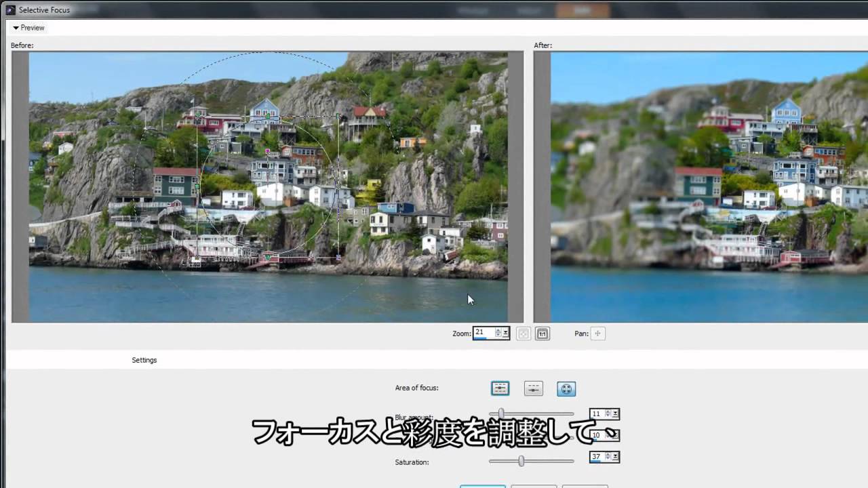Click the Saturation slider handle
The height and width of the screenshot is (488, 868).
[x=521, y=461]
